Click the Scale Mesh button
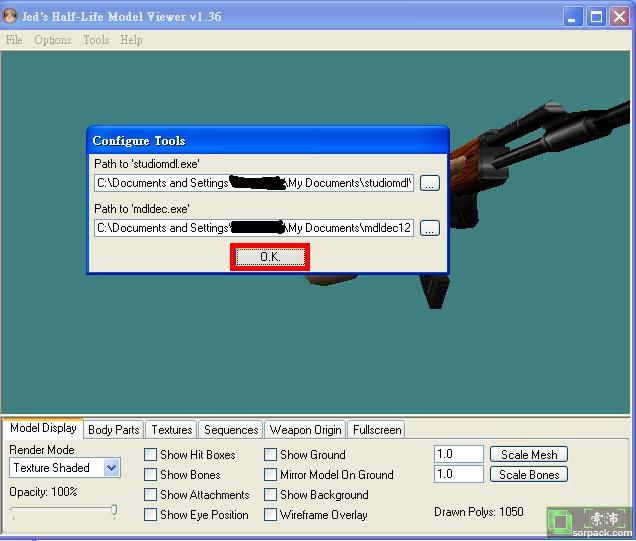This screenshot has width=636, height=541. coord(529,455)
